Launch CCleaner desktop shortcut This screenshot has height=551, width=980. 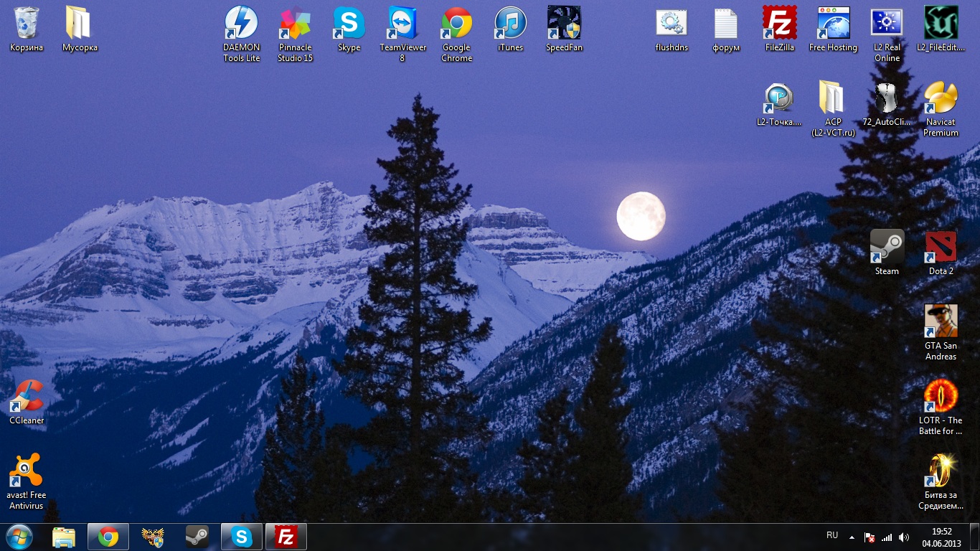coord(27,402)
